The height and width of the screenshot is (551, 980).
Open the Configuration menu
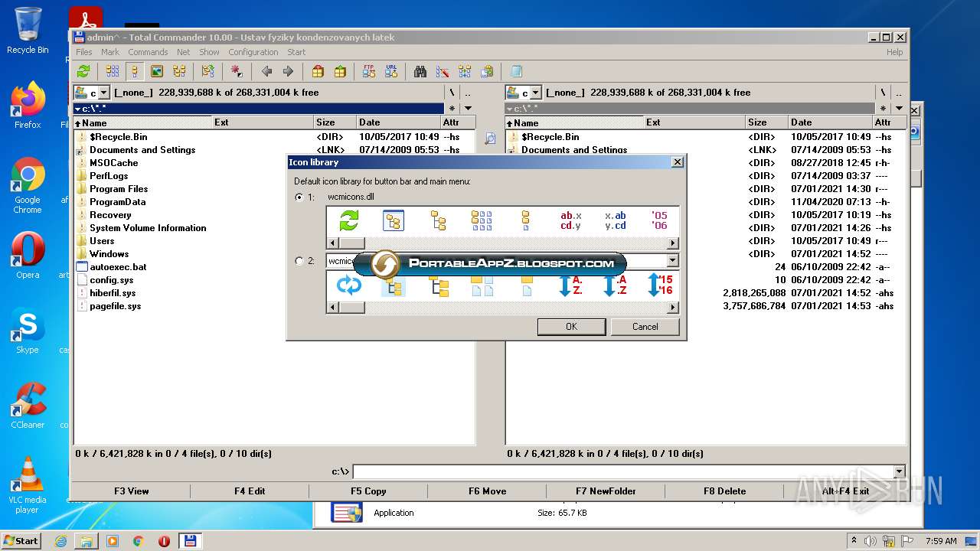point(253,52)
